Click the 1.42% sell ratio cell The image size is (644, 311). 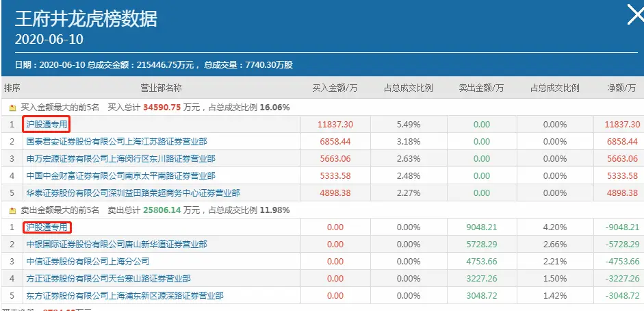(x=555, y=296)
